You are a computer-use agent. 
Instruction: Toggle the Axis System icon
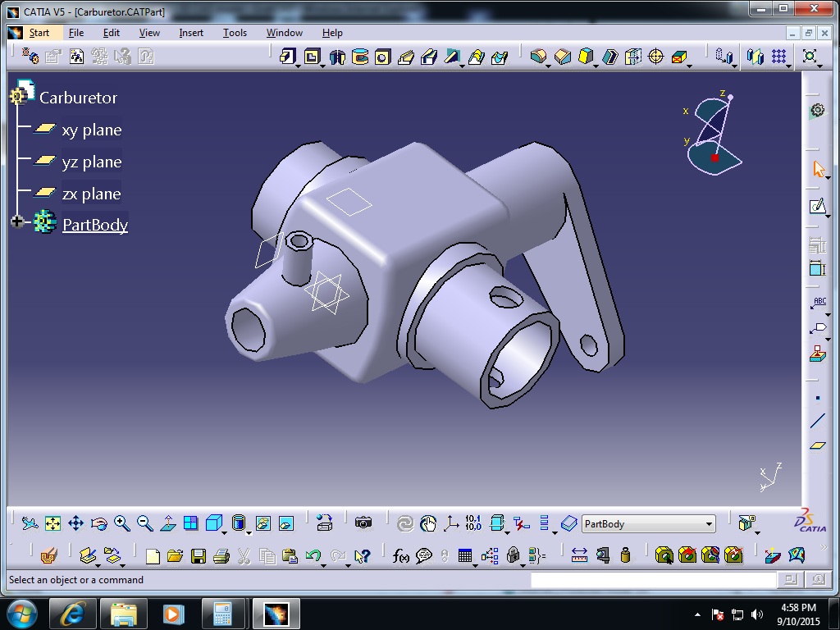pos(451,523)
